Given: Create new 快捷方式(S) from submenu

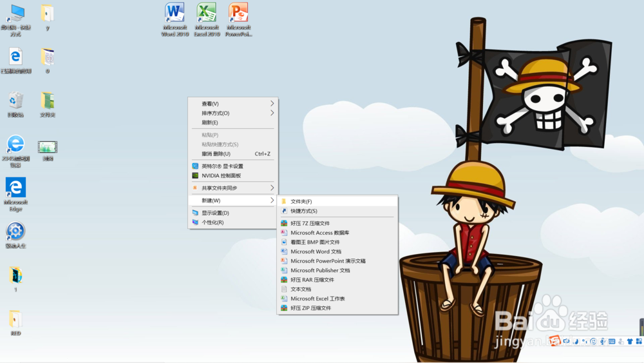Looking at the screenshot, I should (337, 211).
